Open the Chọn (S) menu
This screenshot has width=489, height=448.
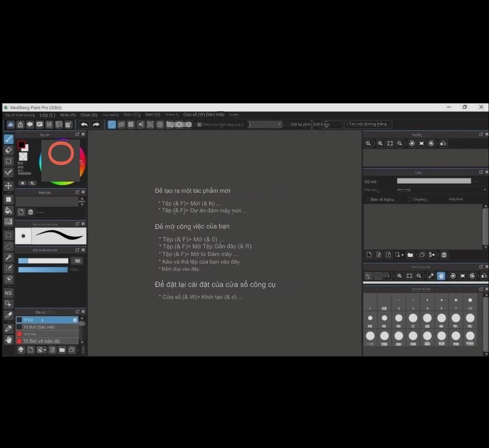tap(89, 115)
